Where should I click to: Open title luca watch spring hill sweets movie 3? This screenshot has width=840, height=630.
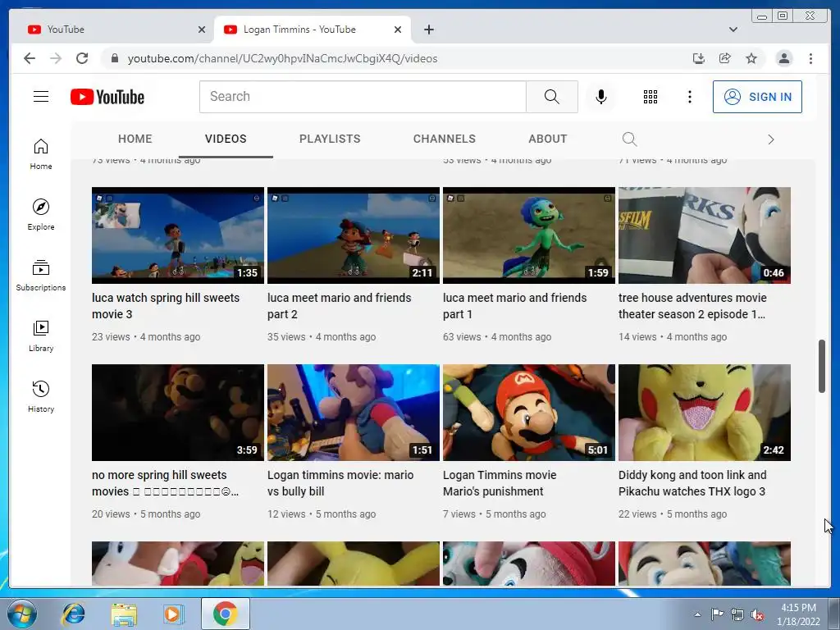click(166, 306)
